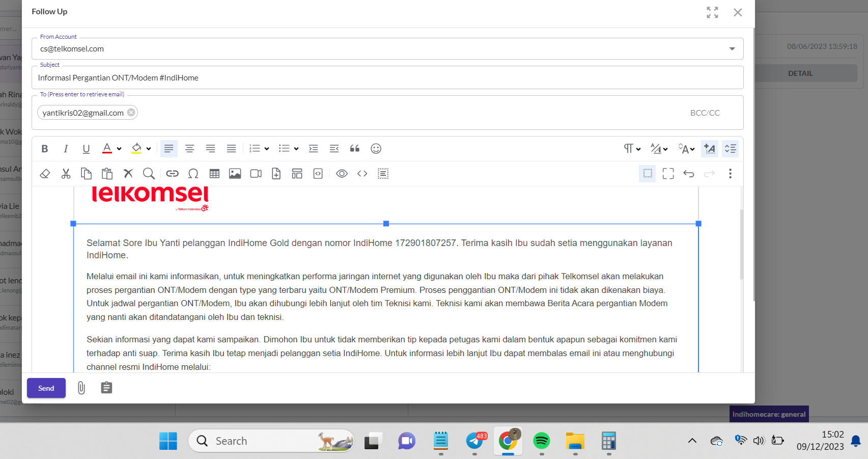Click taskbar Search box

pos(271,441)
